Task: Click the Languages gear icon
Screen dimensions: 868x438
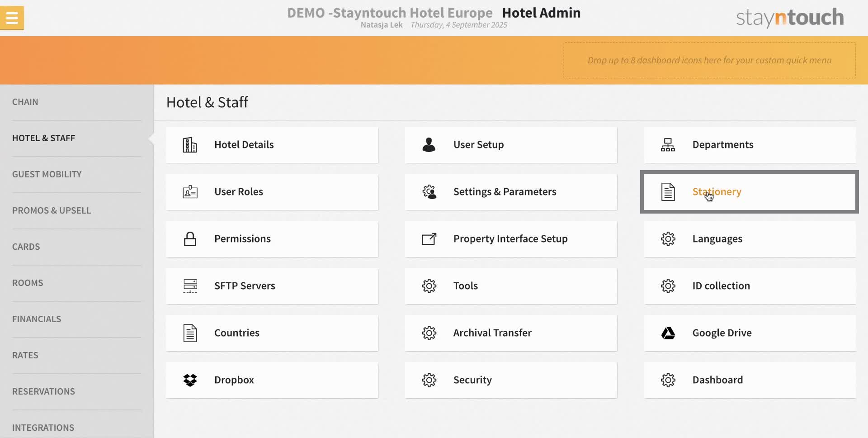Action: point(668,239)
